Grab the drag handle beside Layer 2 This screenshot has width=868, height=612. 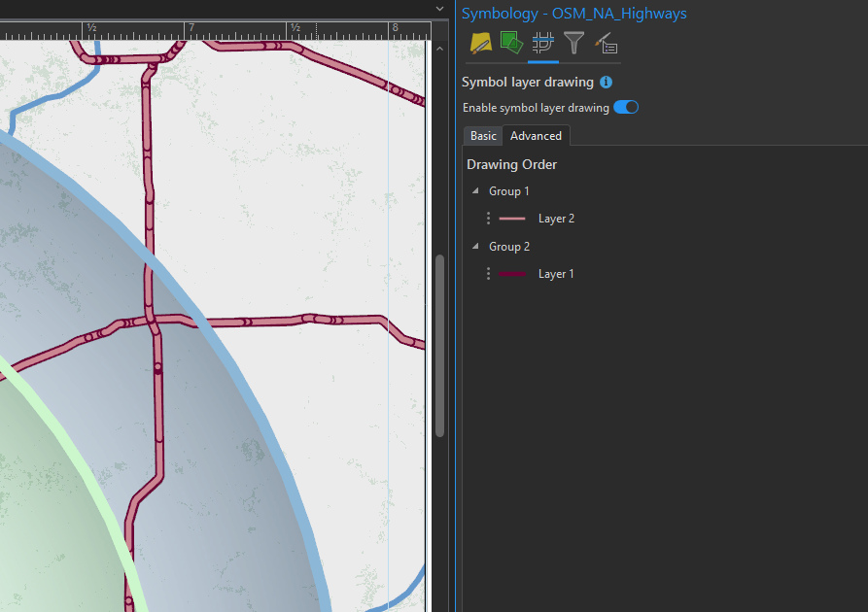487,218
